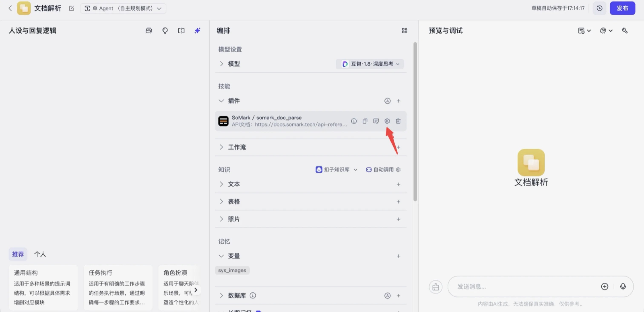
Task: Click the auto-add icon for 插件
Action: click(387, 101)
